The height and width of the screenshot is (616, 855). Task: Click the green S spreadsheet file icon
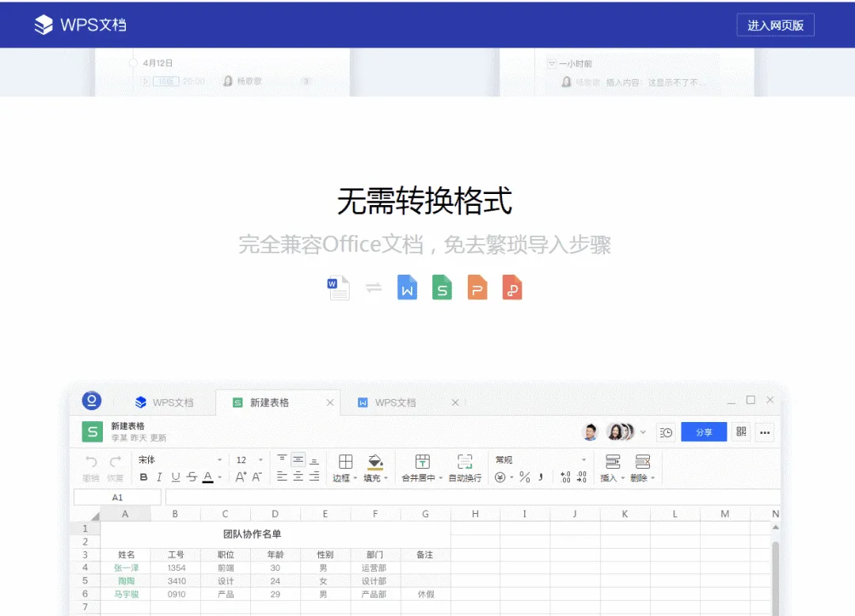(x=92, y=432)
